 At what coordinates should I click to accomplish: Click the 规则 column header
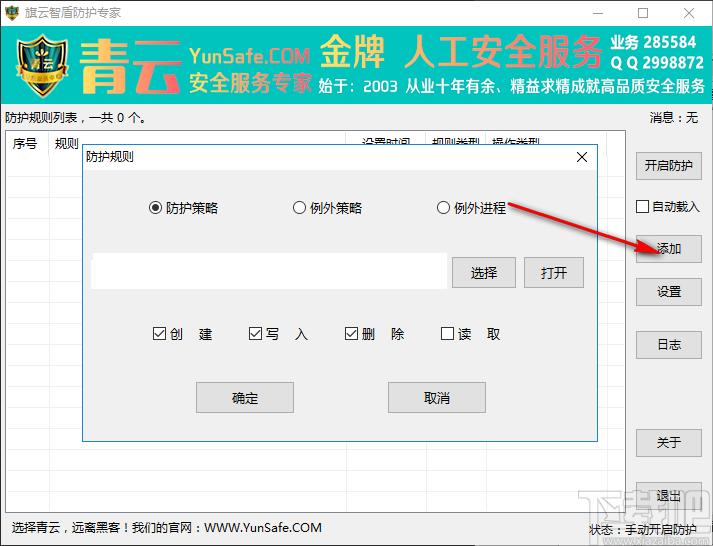pos(66,144)
